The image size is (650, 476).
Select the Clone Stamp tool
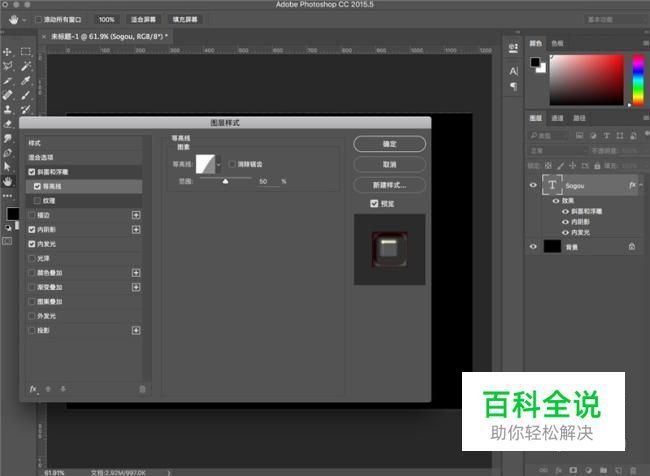click(7, 109)
